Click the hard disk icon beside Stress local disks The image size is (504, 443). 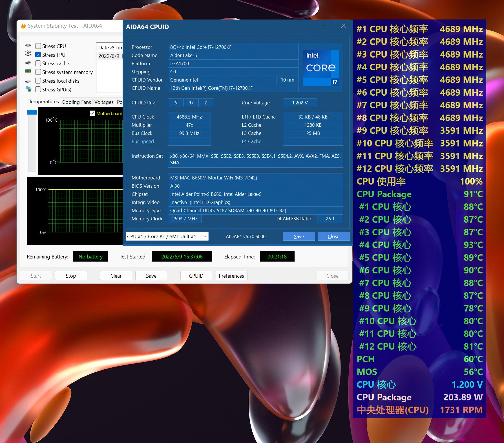pos(28,81)
